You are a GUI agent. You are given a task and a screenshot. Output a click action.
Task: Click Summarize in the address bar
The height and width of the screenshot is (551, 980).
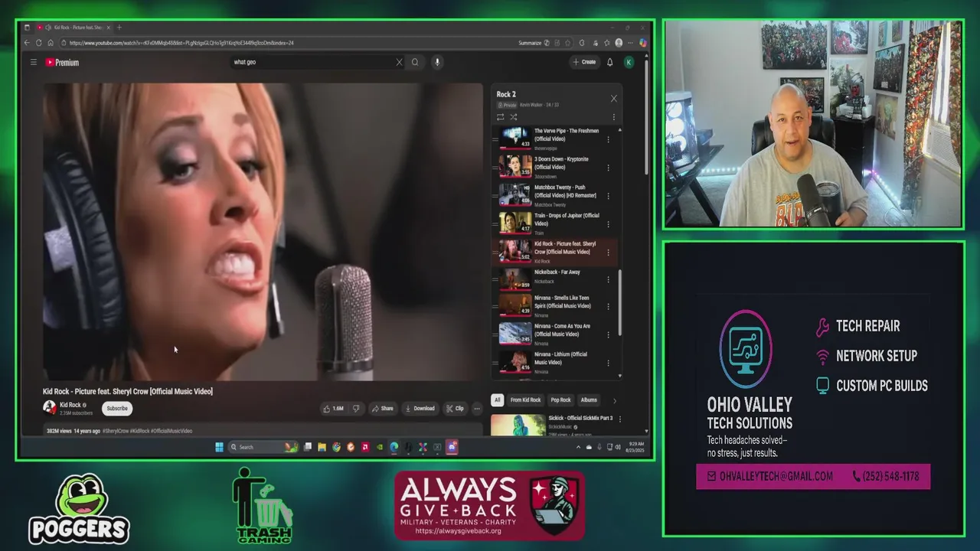(530, 43)
